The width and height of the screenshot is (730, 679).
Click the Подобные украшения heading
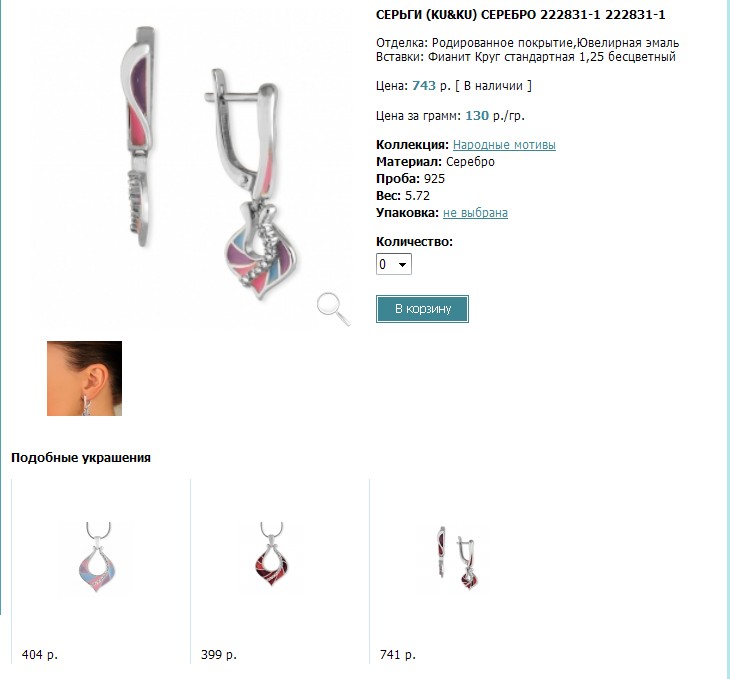click(x=81, y=457)
